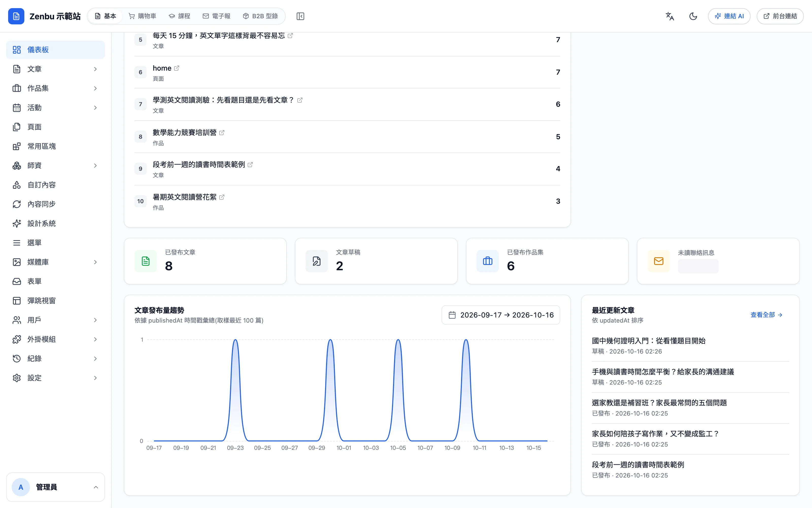812x508 pixels.
Task: Switch to the B2B 型錄 tab
Action: [x=260, y=16]
